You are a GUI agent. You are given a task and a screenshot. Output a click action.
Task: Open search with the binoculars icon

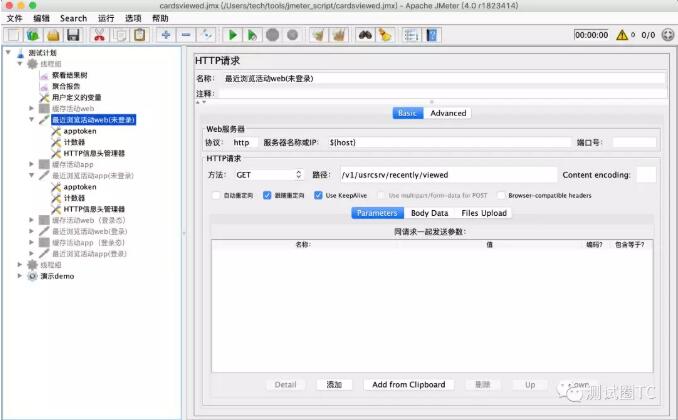pyautogui.click(x=365, y=35)
